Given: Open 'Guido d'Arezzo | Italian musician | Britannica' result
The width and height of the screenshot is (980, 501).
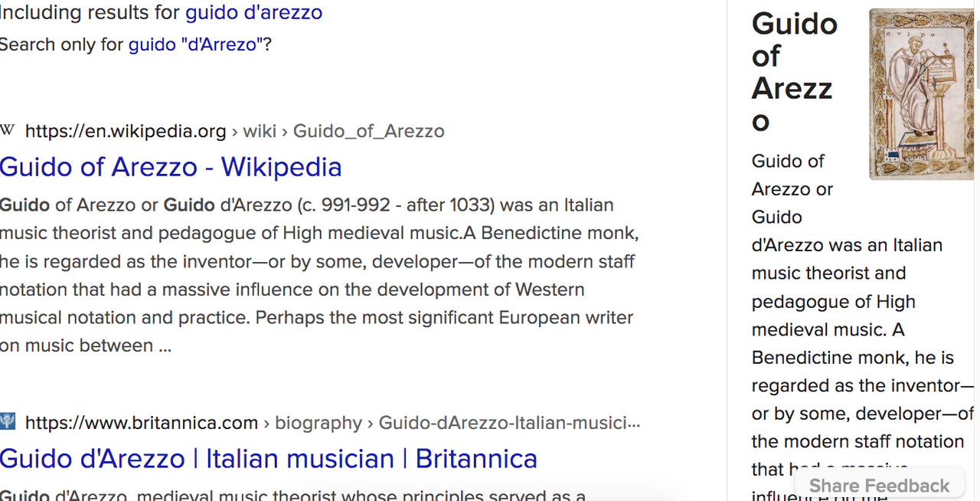Looking at the screenshot, I should [x=269, y=459].
